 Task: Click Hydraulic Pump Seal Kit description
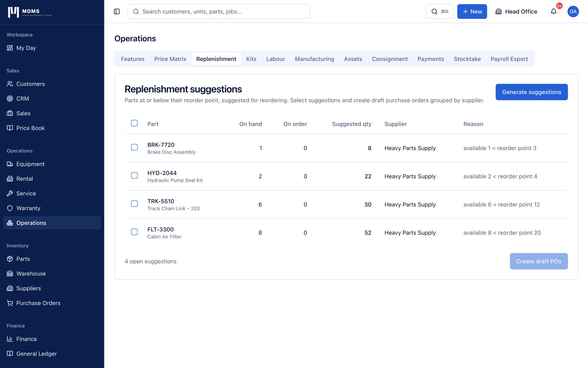coord(175,180)
